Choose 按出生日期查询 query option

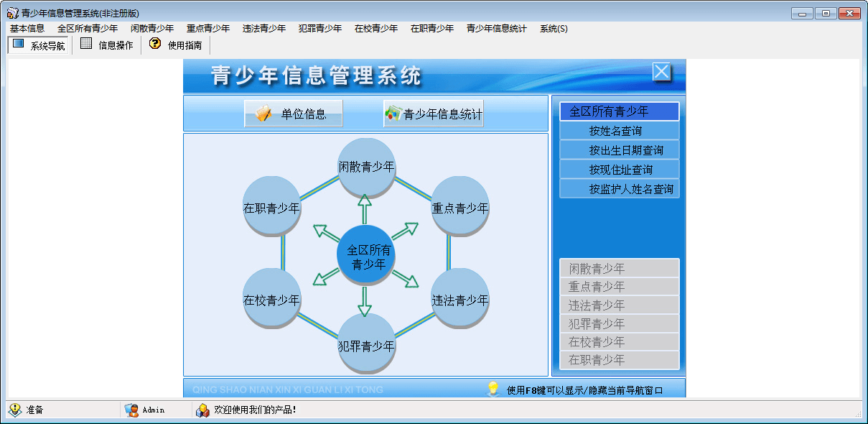[x=619, y=150]
